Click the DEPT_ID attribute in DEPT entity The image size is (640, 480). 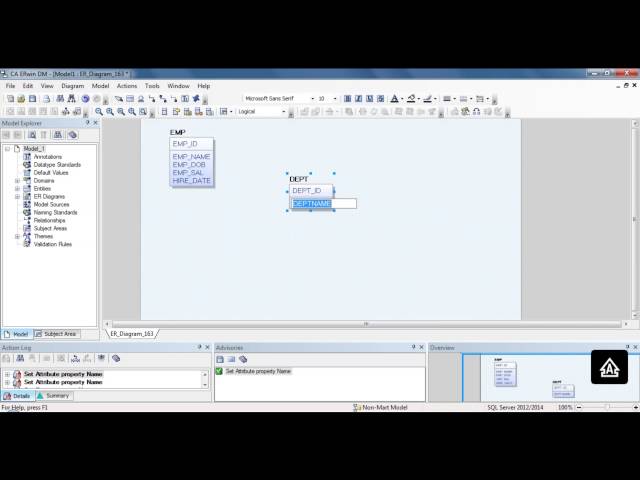(307, 191)
